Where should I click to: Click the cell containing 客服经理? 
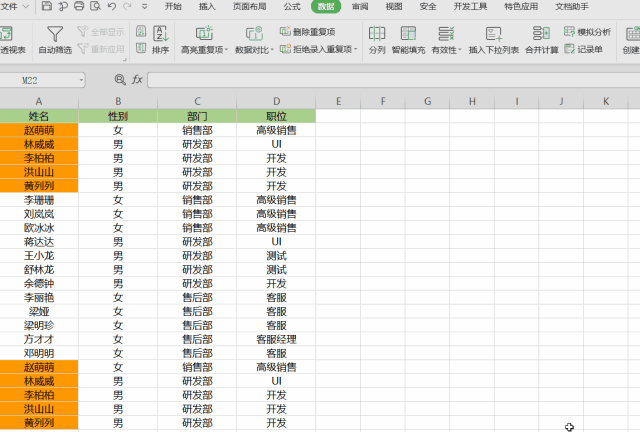276,339
